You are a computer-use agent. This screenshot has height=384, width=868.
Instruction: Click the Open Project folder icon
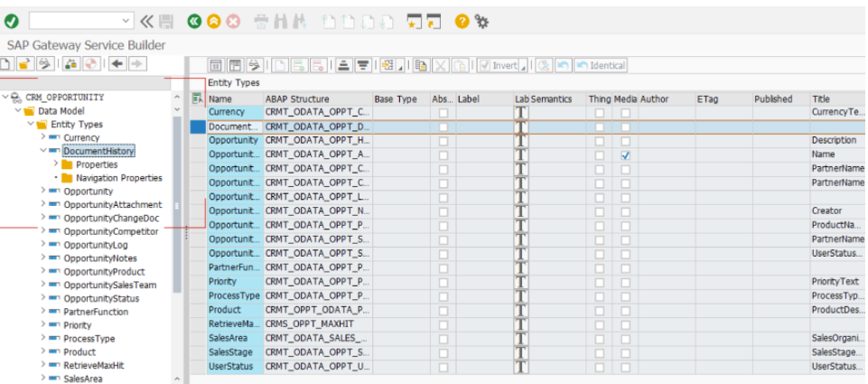click(25, 64)
